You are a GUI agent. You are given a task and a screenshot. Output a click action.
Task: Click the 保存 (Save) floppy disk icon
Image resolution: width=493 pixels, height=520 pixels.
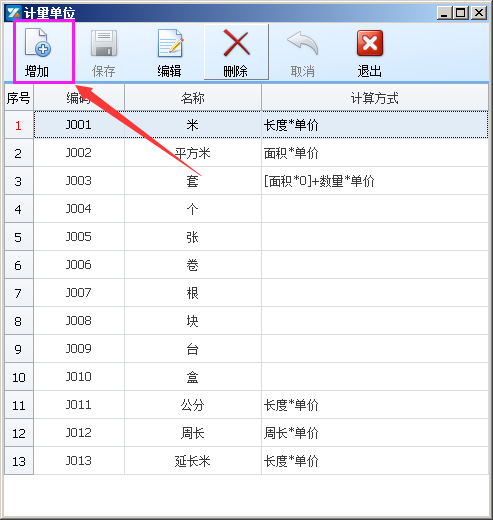(104, 43)
